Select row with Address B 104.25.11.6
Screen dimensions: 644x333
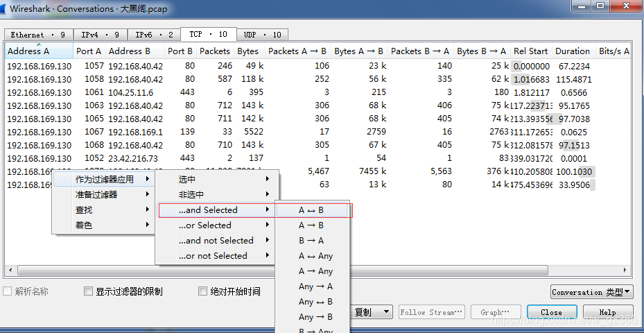(x=318, y=92)
